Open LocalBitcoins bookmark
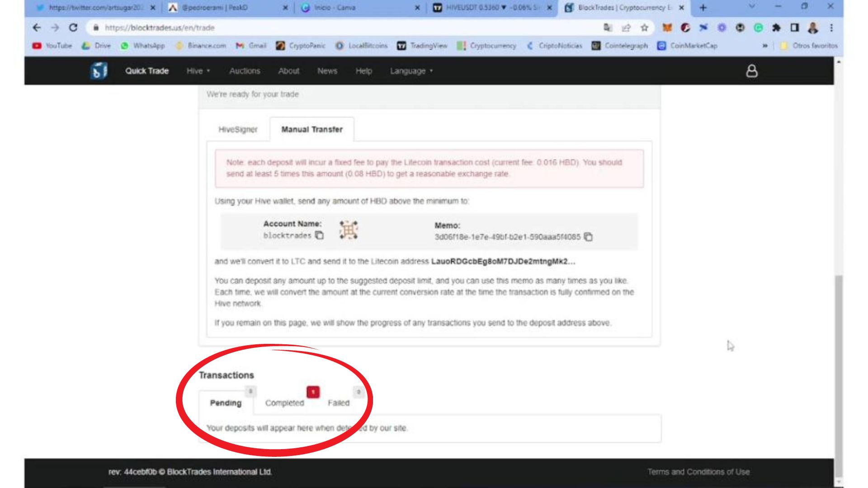 [x=361, y=46]
